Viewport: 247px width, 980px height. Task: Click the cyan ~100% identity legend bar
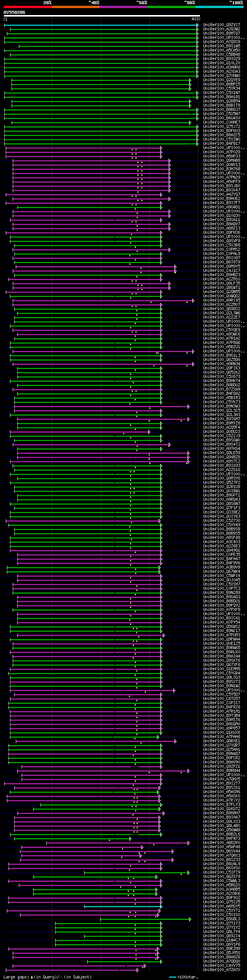click(x=219, y=7)
